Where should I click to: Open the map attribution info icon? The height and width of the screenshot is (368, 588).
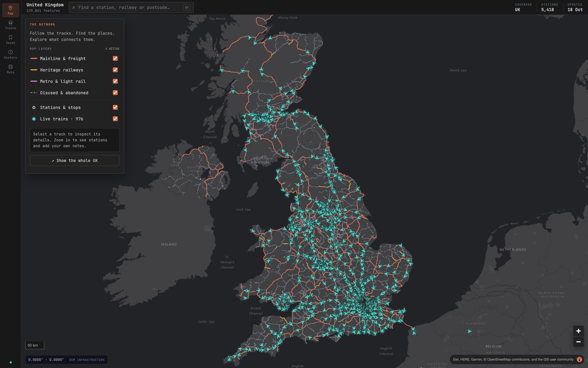[579, 360]
